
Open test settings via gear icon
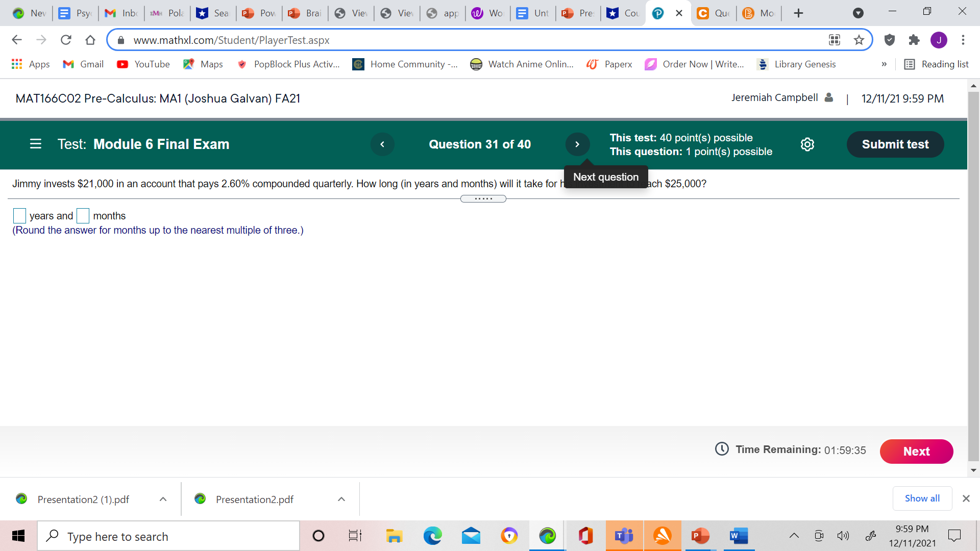coord(807,144)
